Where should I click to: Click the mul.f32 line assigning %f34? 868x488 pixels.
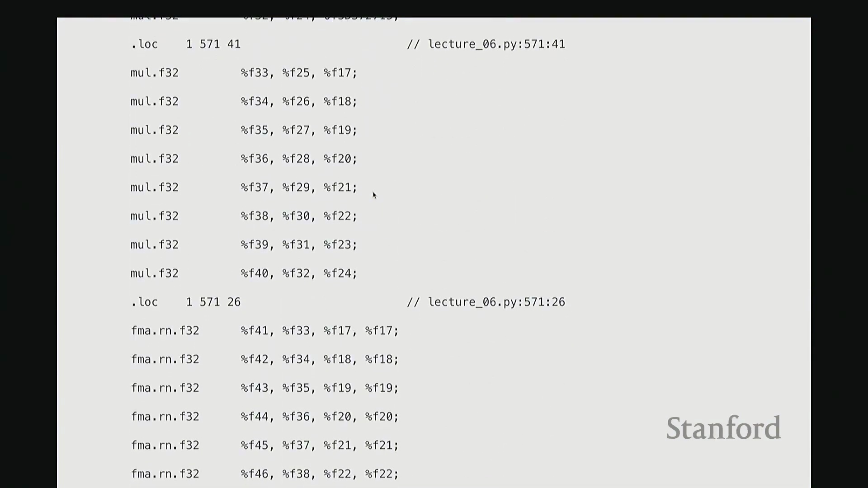244,102
